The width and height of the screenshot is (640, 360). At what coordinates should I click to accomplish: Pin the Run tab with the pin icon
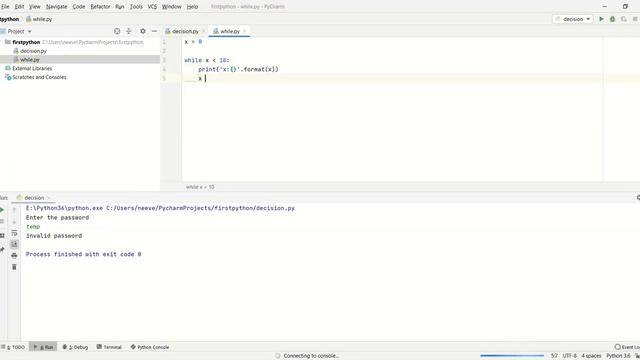[x=2, y=249]
